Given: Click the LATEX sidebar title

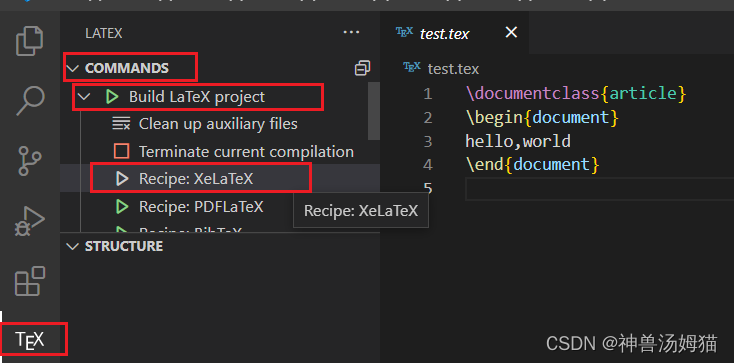Looking at the screenshot, I should [103, 34].
